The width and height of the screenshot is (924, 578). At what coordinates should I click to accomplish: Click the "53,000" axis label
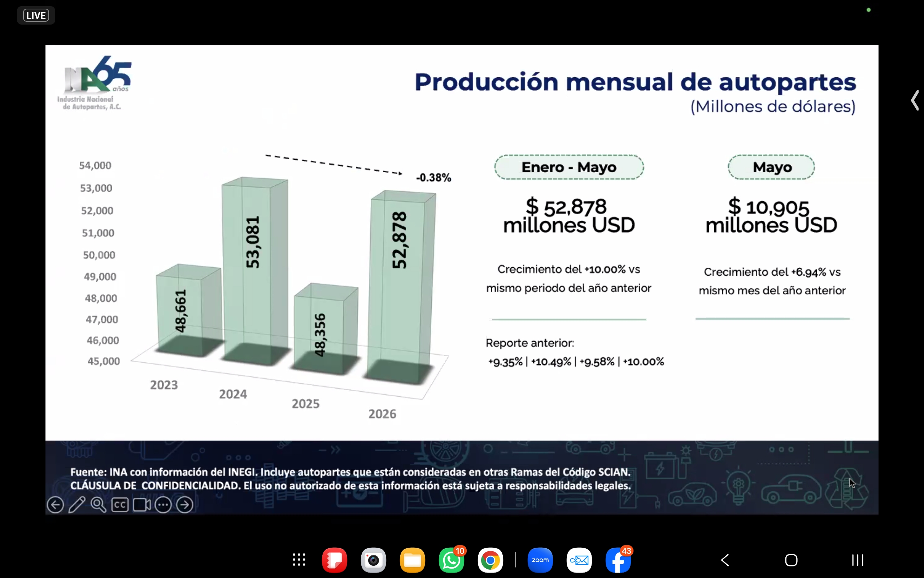pos(96,188)
